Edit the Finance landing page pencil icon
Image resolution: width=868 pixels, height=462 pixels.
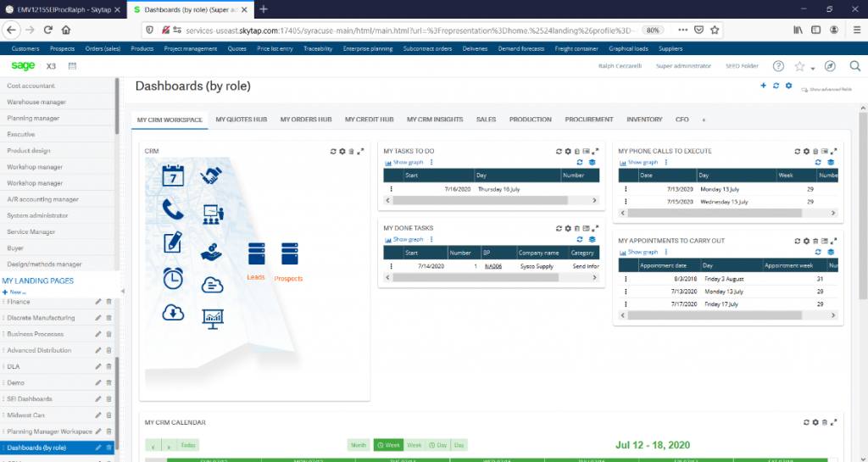98,302
